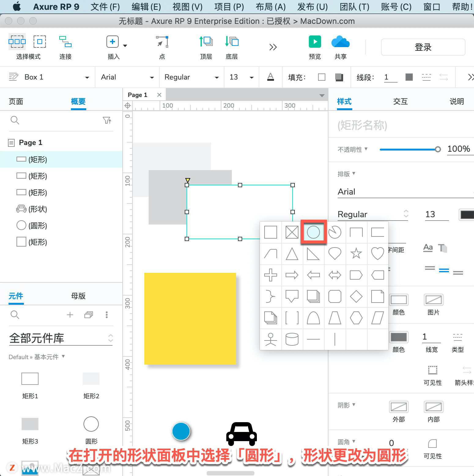This screenshot has height=476, width=474.
Task: Expand the Insert tool dropdown arrow
Action: pyautogui.click(x=125, y=46)
